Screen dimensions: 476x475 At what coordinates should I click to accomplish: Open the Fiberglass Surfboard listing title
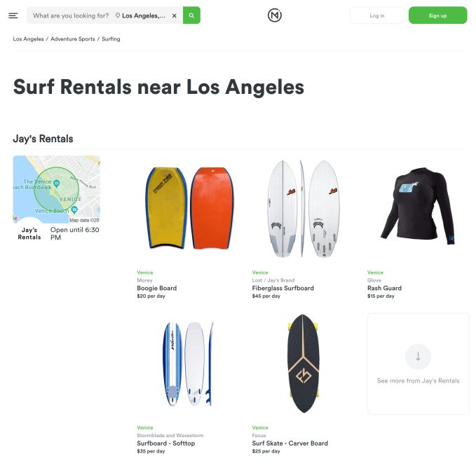(x=283, y=288)
